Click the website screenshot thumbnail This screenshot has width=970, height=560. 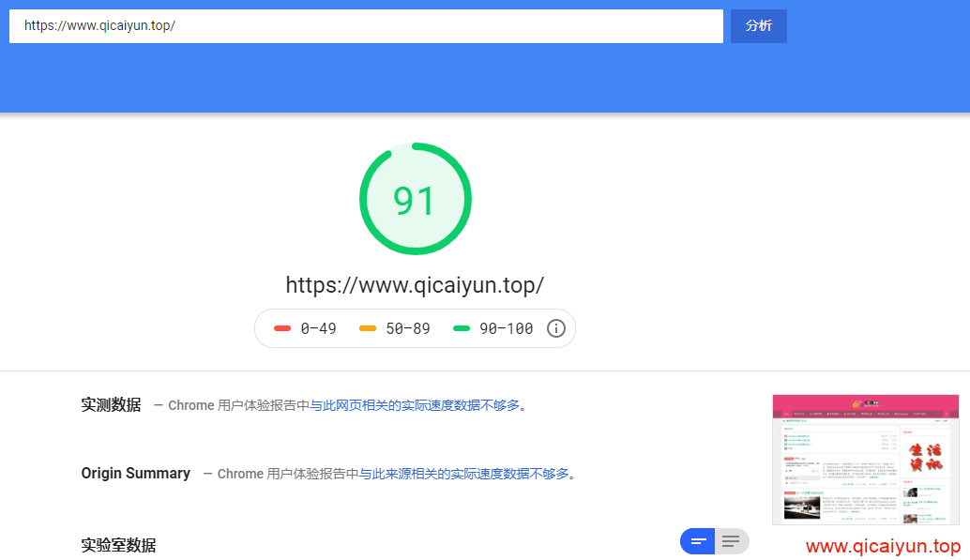(865, 460)
